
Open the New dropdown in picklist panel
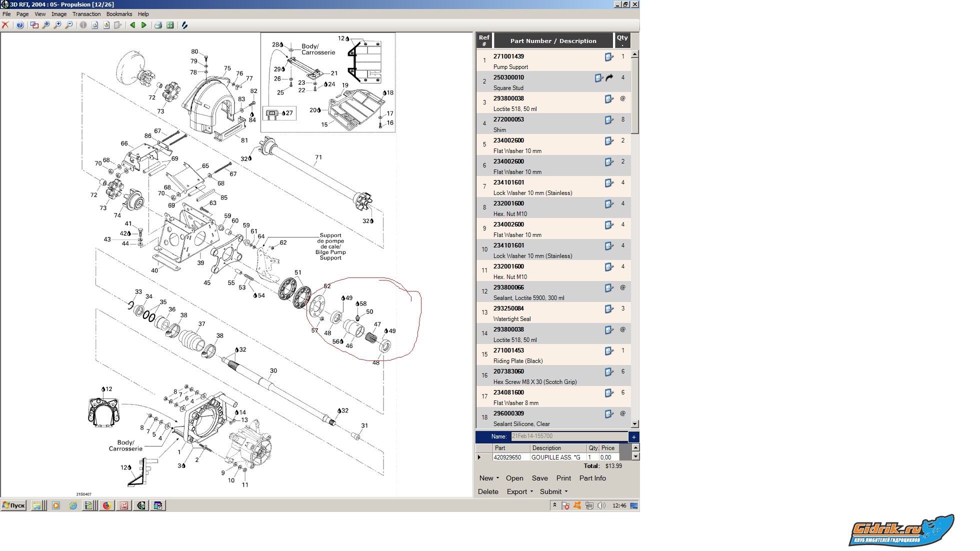point(488,478)
